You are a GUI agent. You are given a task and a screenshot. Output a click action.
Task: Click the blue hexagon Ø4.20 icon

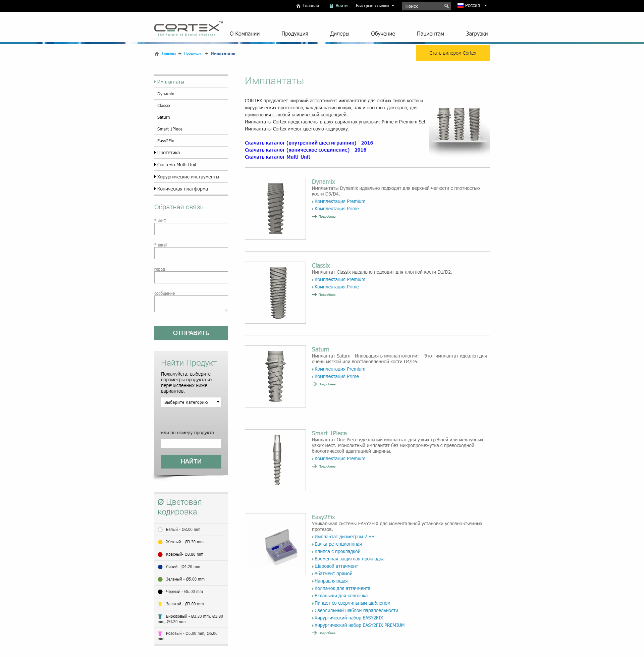pos(160,567)
